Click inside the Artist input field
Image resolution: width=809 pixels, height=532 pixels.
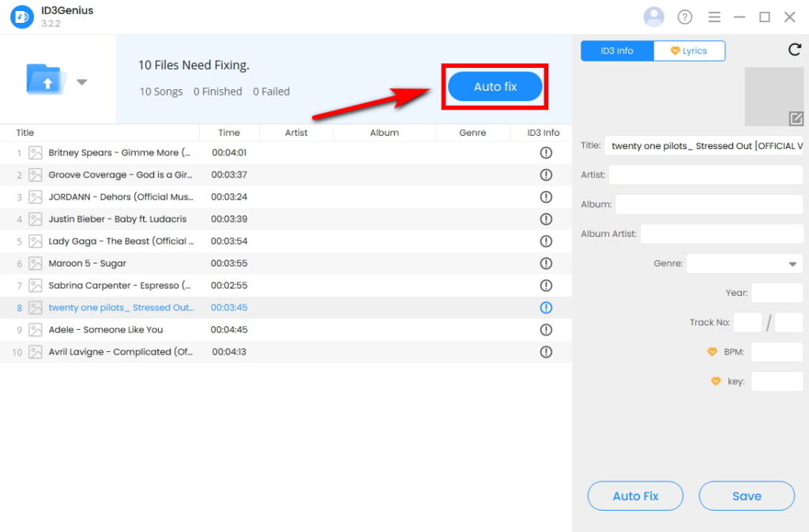pos(706,174)
